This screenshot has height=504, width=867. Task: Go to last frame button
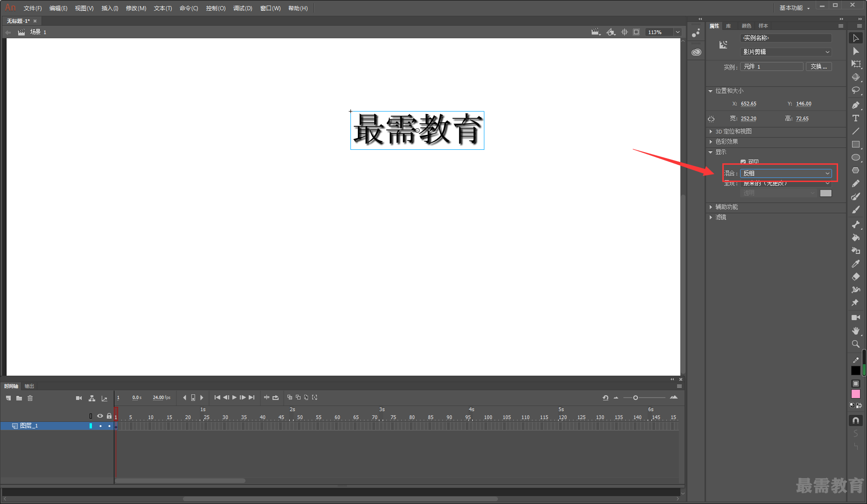pos(252,398)
